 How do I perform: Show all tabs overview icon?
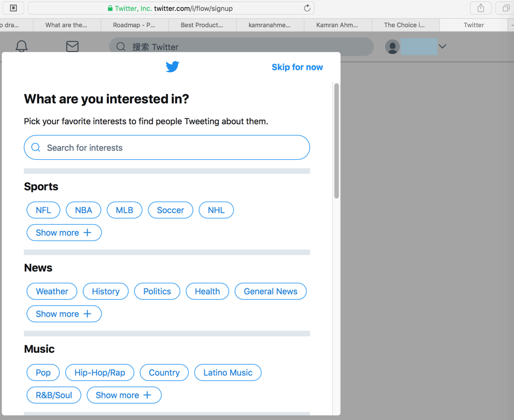tap(506, 8)
